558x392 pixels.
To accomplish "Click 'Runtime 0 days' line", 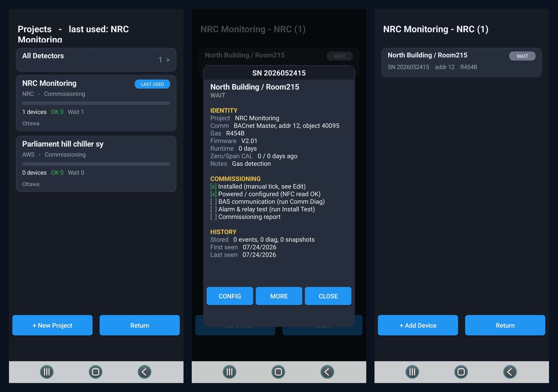I will click(x=234, y=148).
